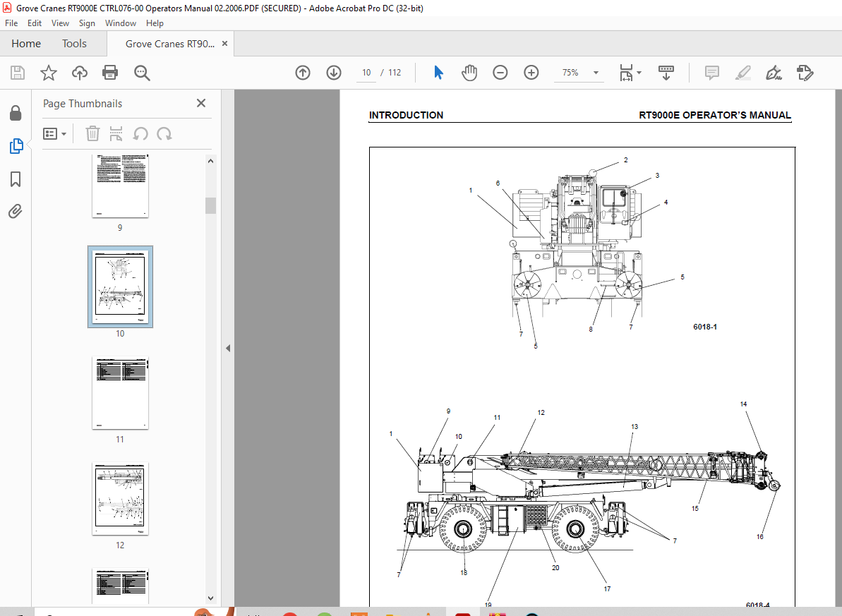Open the Sign menu

(x=87, y=23)
